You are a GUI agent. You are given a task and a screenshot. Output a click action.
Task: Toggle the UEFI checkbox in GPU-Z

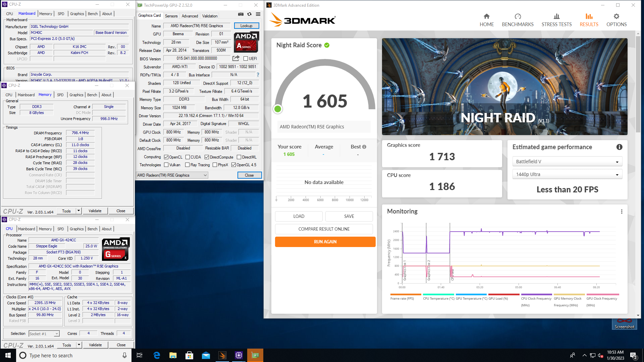coord(246,59)
